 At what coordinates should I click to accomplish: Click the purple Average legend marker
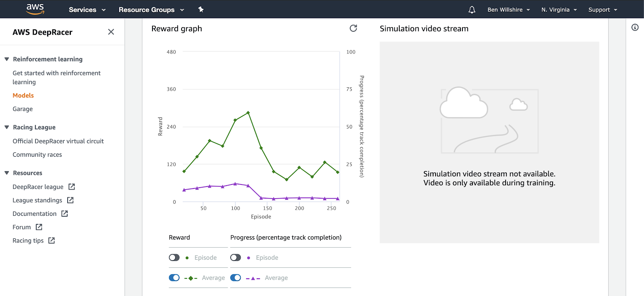tap(253, 278)
